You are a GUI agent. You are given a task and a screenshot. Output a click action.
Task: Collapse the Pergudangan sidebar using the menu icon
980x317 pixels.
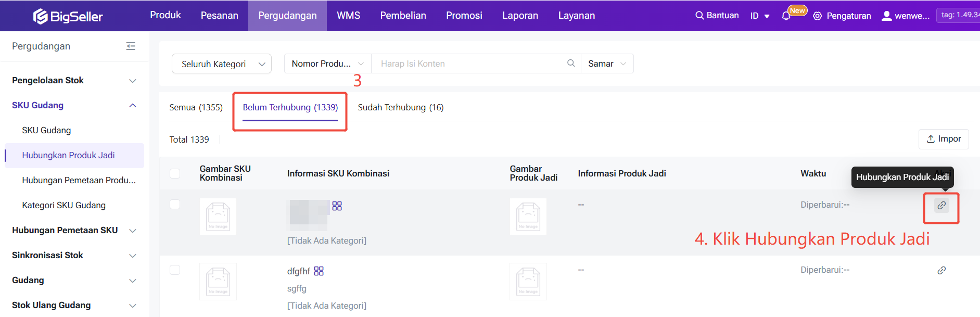coord(131,46)
